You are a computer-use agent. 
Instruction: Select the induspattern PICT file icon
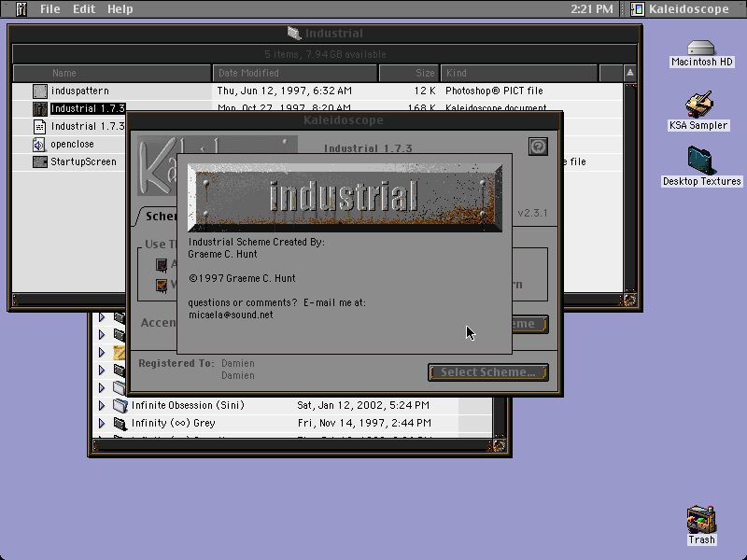tap(40, 91)
